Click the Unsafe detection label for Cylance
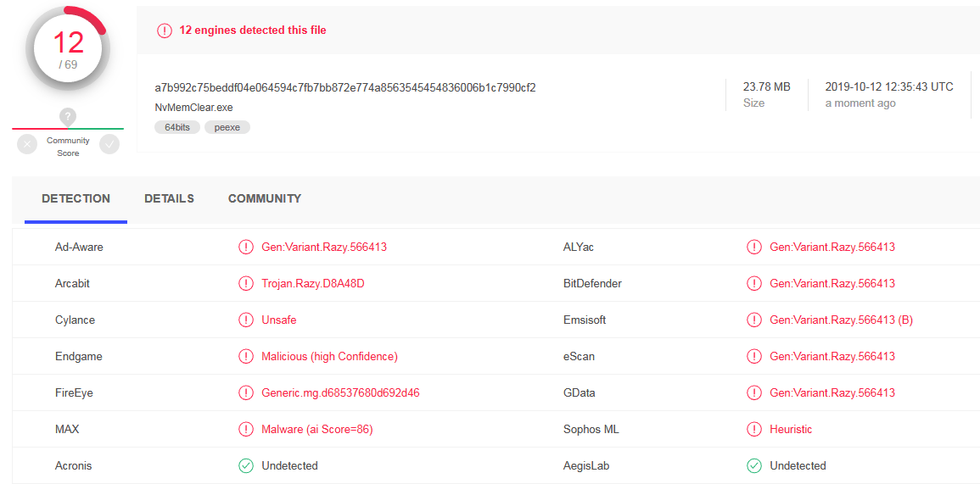Viewport: 980px width, 484px height. pos(279,320)
